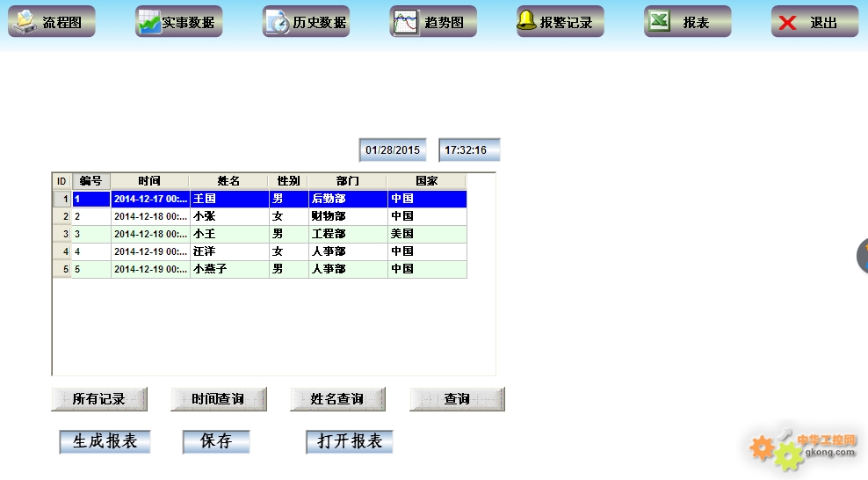This screenshot has height=480, width=868.
Task: Click the ID column header
Action: tap(61, 181)
